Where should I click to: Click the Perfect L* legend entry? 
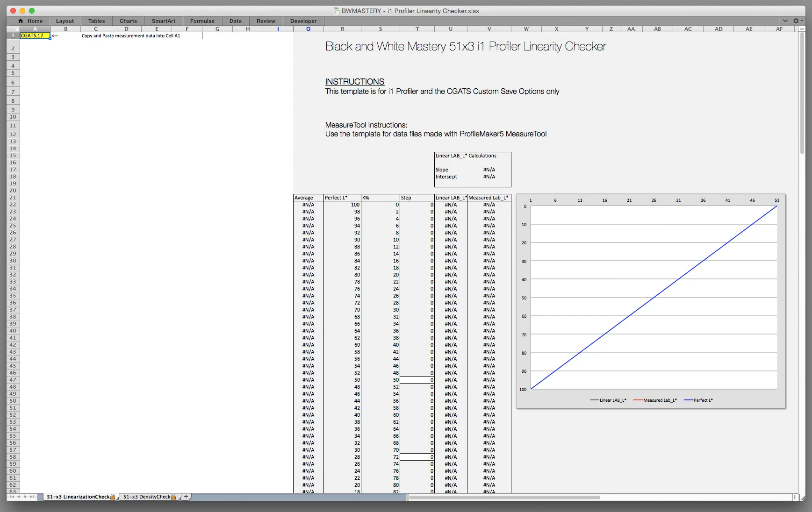tap(698, 400)
